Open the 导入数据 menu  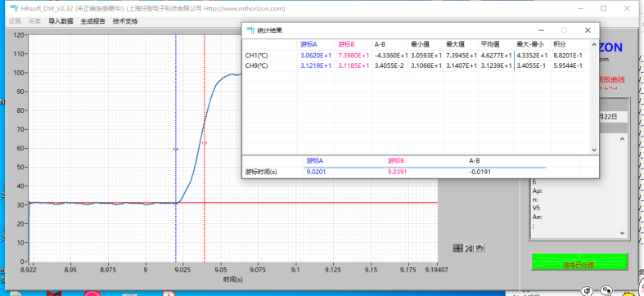coord(61,21)
